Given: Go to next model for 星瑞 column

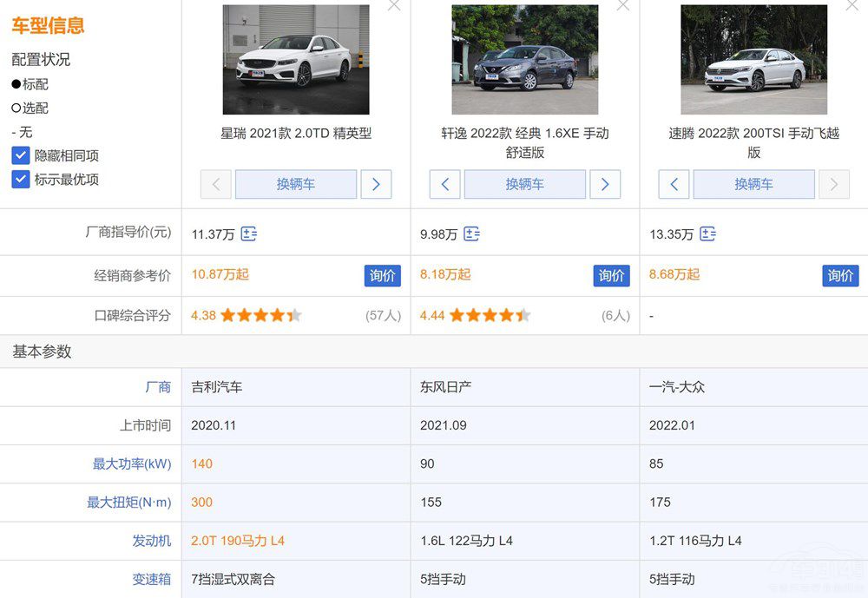Looking at the screenshot, I should pos(376,184).
